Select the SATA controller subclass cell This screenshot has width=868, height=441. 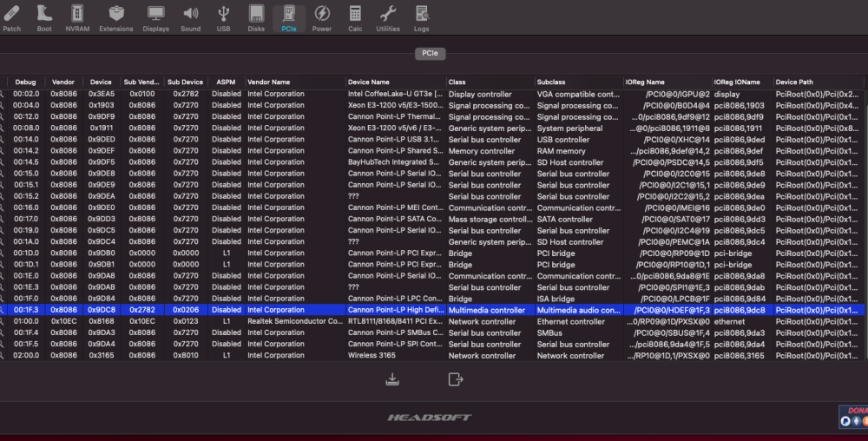pos(565,219)
